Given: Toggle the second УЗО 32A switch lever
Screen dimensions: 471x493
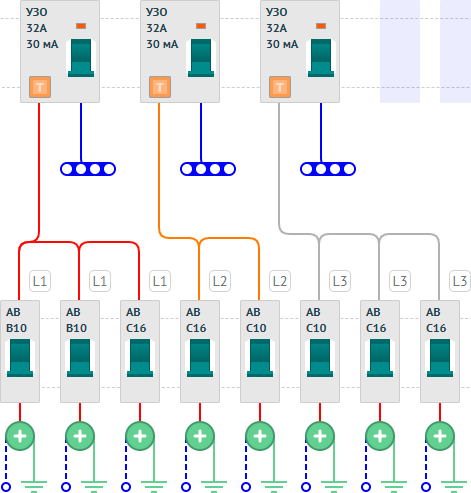Looking at the screenshot, I should pos(201,58).
